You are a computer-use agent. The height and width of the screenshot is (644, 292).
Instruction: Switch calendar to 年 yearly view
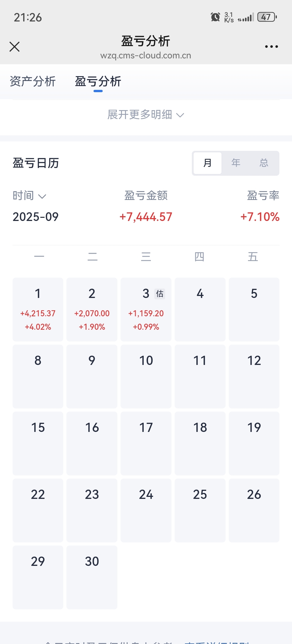click(236, 163)
